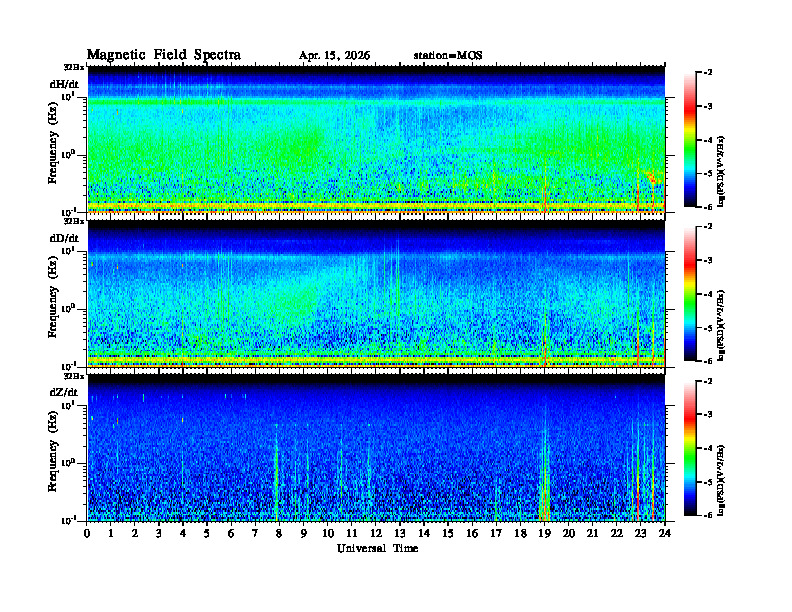This screenshot has height=612, width=792.
Task: Click the "9" hour tick label
Action: (x=304, y=533)
